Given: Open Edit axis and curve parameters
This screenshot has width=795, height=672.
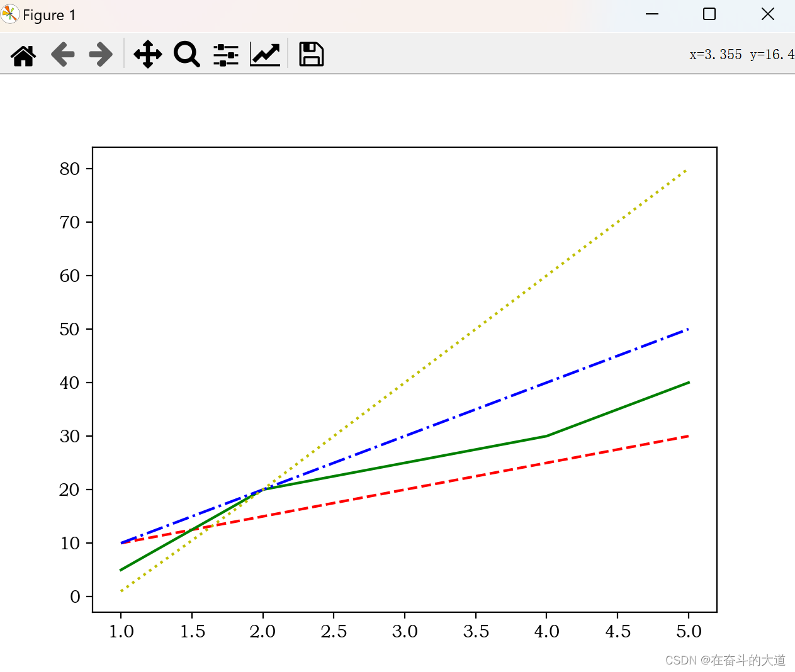Looking at the screenshot, I should tap(265, 55).
